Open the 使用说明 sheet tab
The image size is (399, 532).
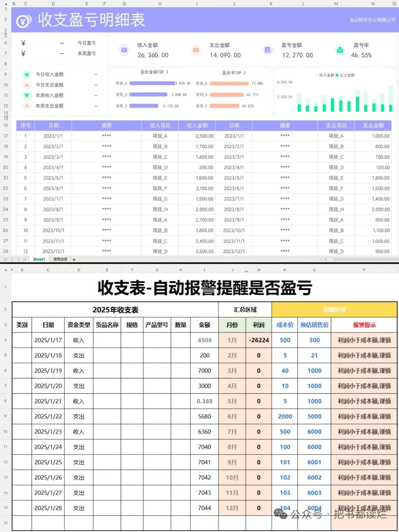(x=60, y=259)
